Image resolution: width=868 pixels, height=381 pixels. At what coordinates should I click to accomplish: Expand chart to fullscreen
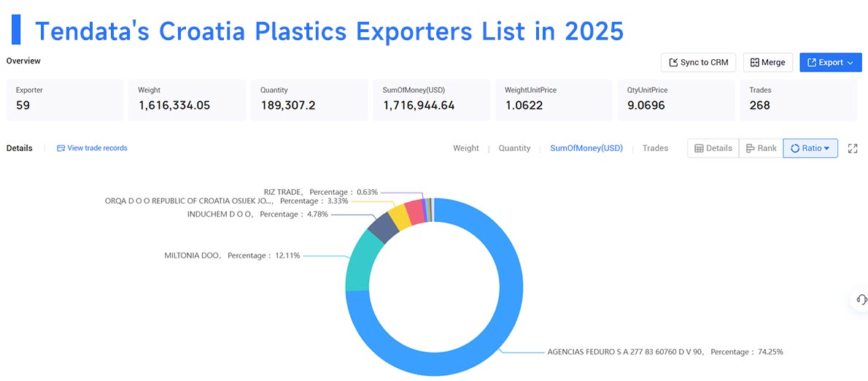853,148
